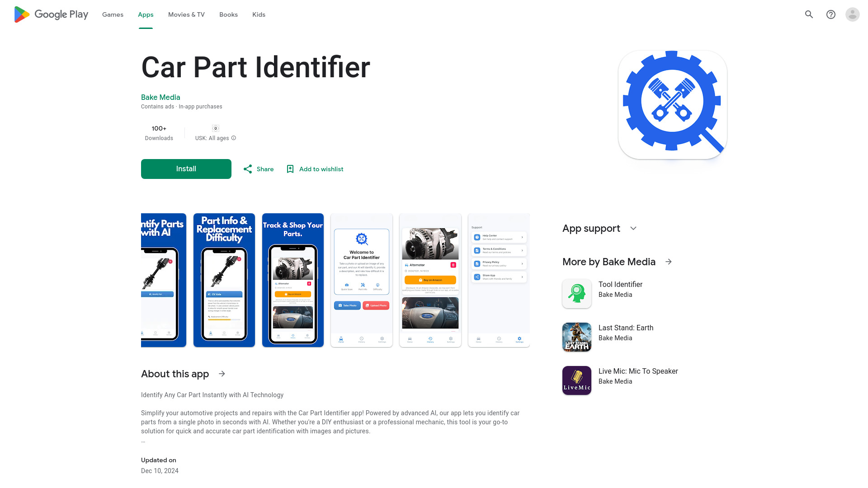
Task: Click the Bake Media developer link
Action: pyautogui.click(x=160, y=97)
